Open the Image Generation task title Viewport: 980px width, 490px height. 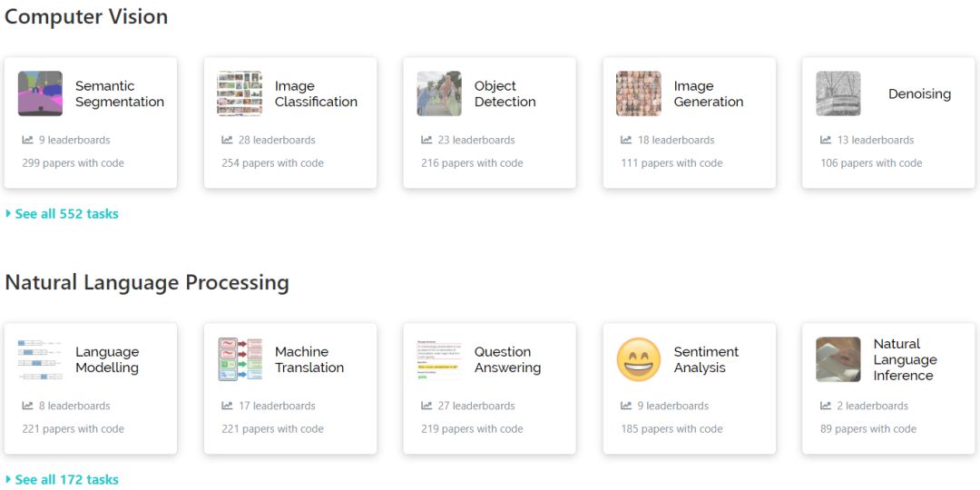[708, 93]
